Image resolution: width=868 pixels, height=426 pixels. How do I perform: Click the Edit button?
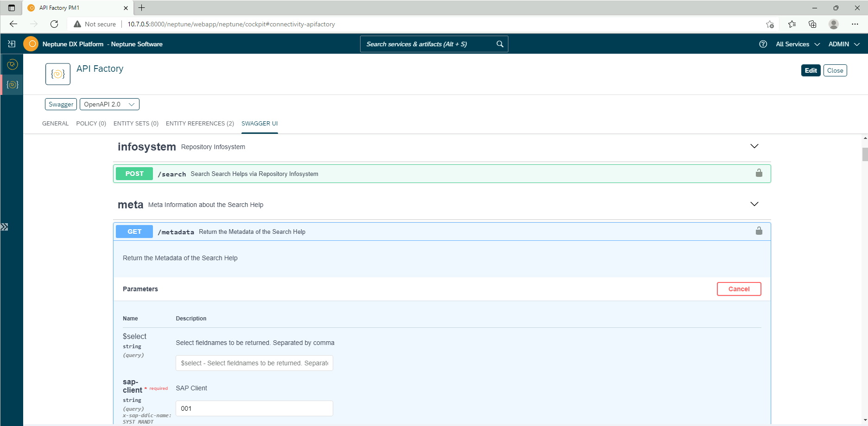811,70
